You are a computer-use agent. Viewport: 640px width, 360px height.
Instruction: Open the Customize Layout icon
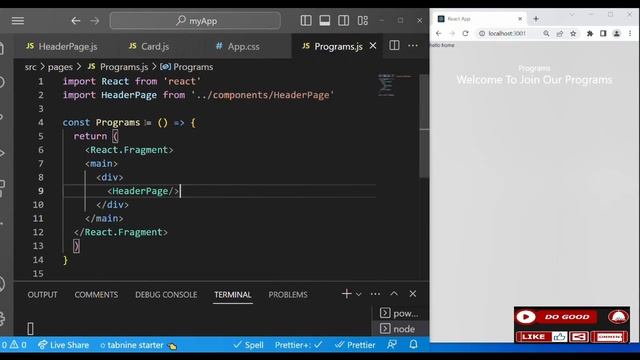[x=362, y=20]
